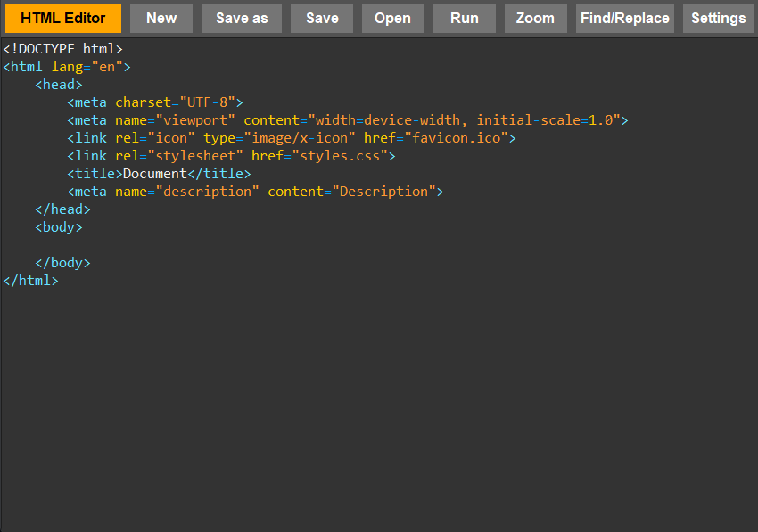Open the Settings menu
Screen dimensions: 758x532
[x=719, y=19]
